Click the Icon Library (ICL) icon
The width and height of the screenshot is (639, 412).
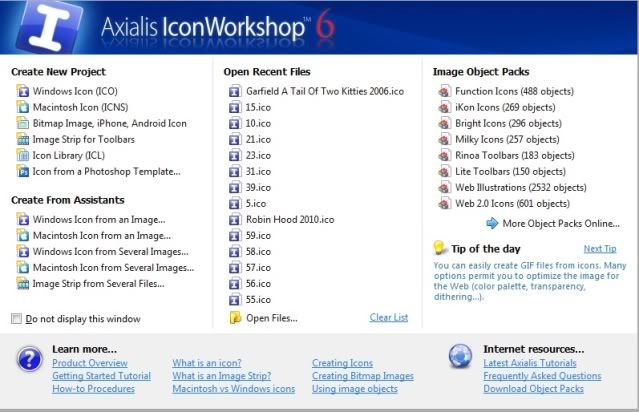click(x=23, y=155)
